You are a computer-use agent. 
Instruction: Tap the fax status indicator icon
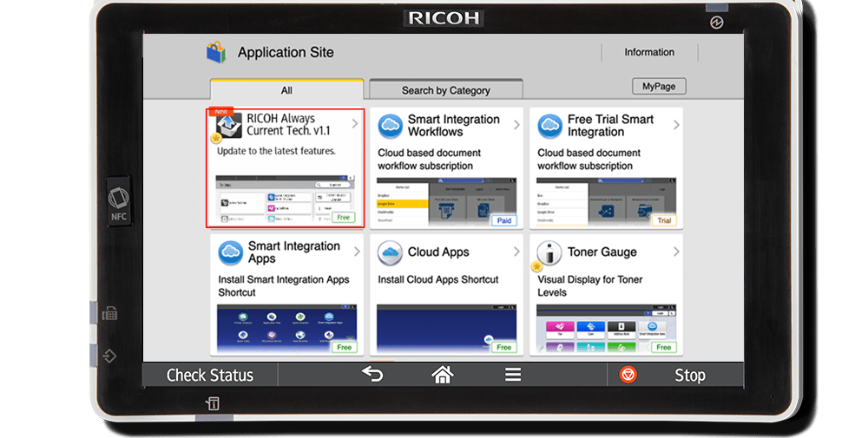pyautogui.click(x=109, y=314)
